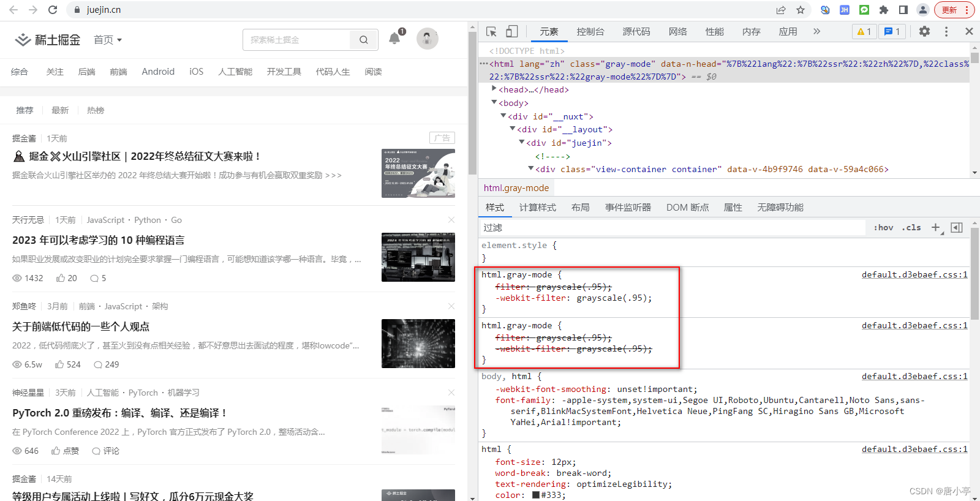Like the PyTorch article via 点赞
The image size is (980, 501).
tap(65, 451)
